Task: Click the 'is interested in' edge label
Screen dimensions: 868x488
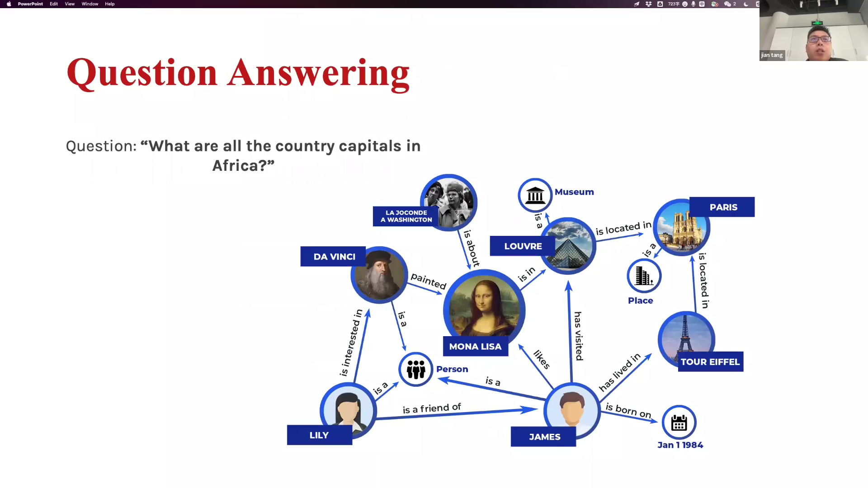Action: click(x=351, y=343)
